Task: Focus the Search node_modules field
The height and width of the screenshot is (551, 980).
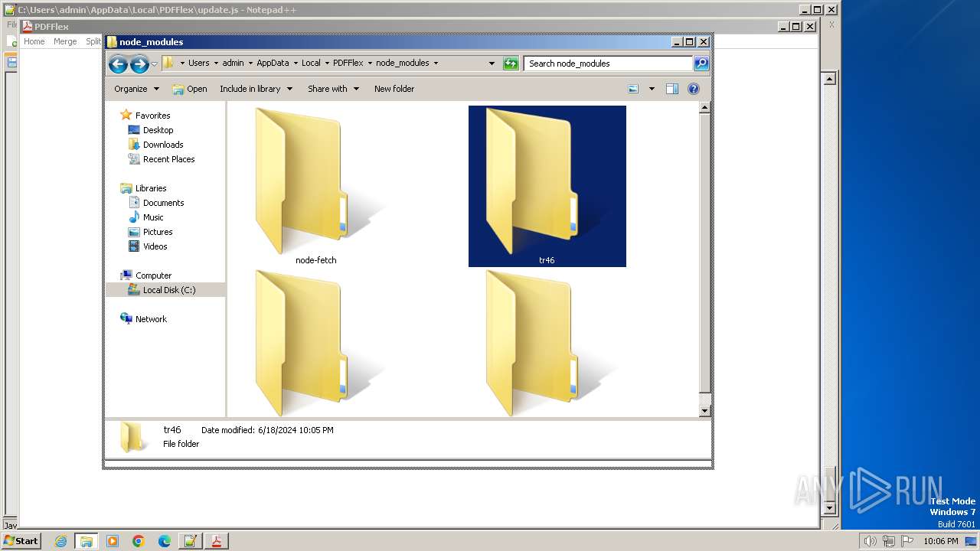Action: pos(609,64)
